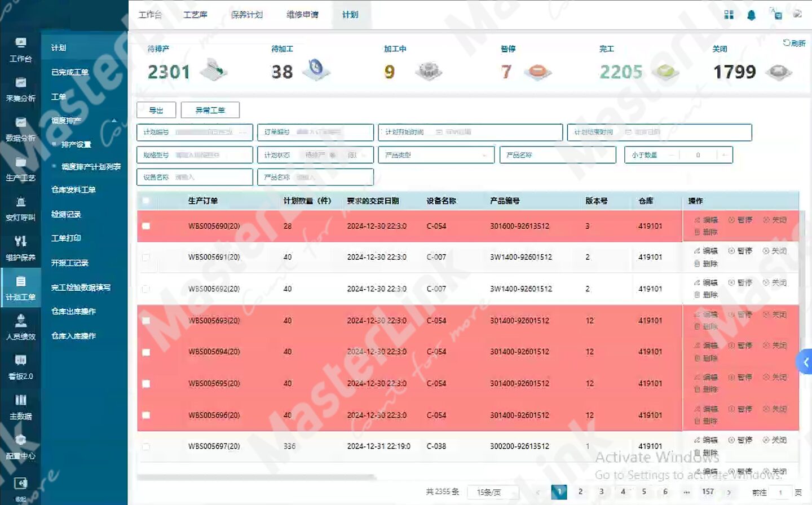Check the box for order WBS005696(20)
Image resolution: width=812 pixels, height=505 pixels.
coord(146,415)
